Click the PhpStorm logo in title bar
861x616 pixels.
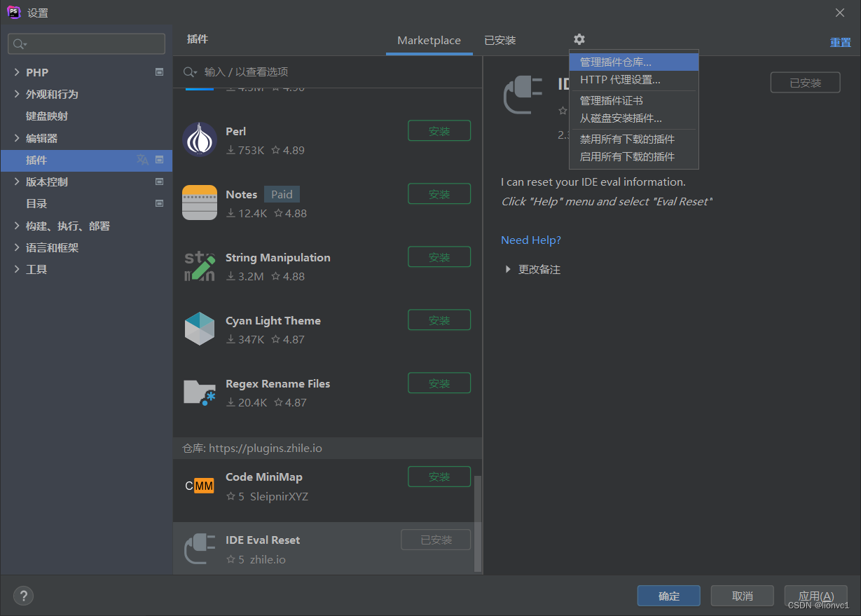[13, 12]
